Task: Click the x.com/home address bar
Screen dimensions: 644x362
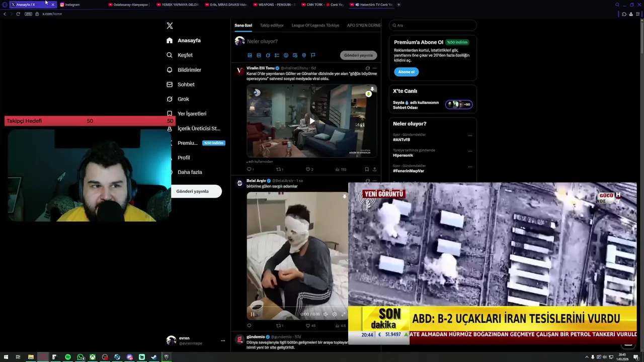Action: 52,14
